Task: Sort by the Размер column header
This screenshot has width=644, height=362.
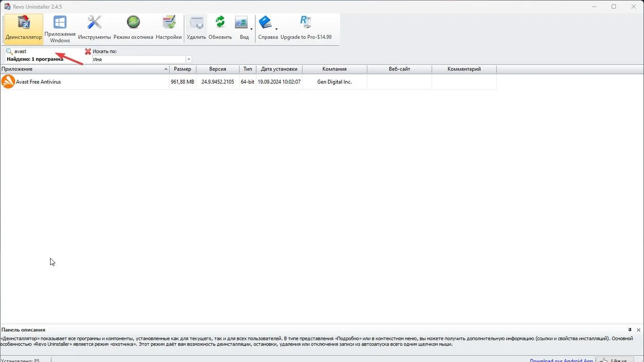Action: 182,69
